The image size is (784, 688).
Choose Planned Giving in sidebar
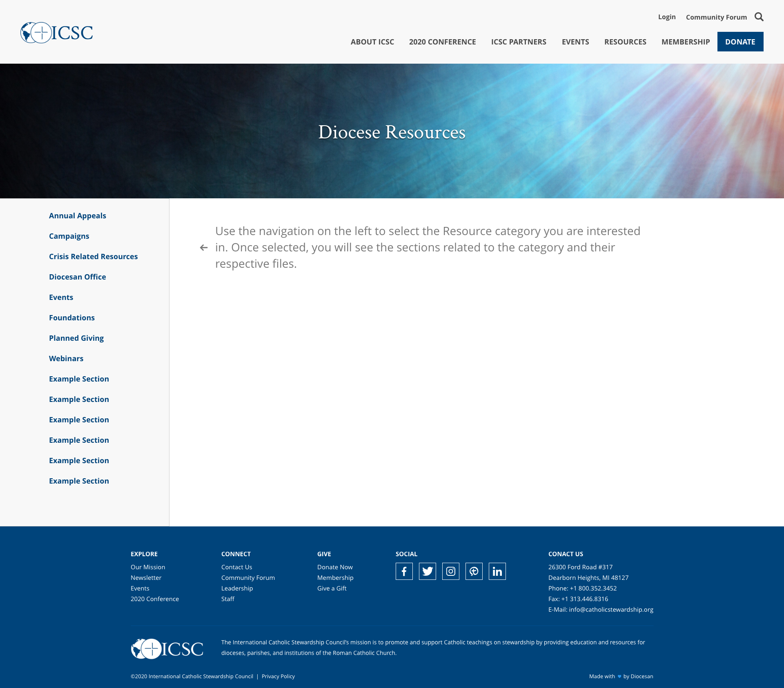click(76, 338)
